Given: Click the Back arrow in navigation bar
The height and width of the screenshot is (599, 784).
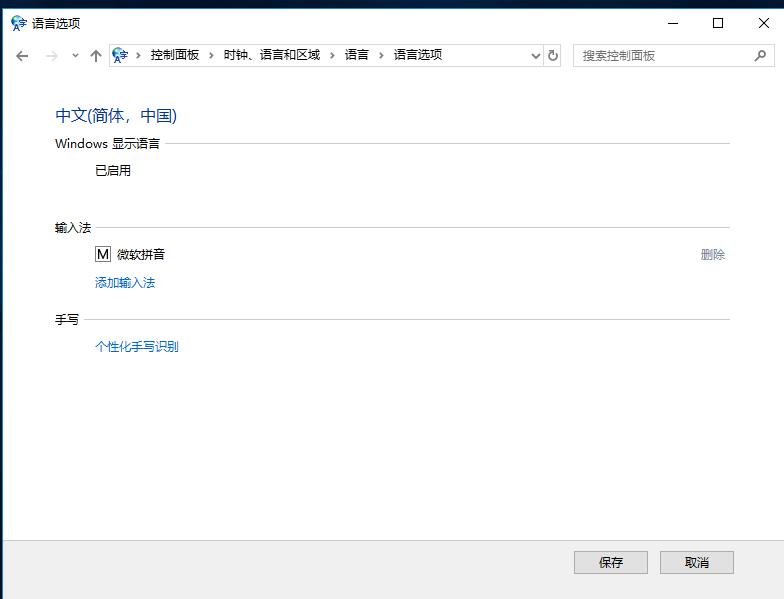Looking at the screenshot, I should pos(22,56).
